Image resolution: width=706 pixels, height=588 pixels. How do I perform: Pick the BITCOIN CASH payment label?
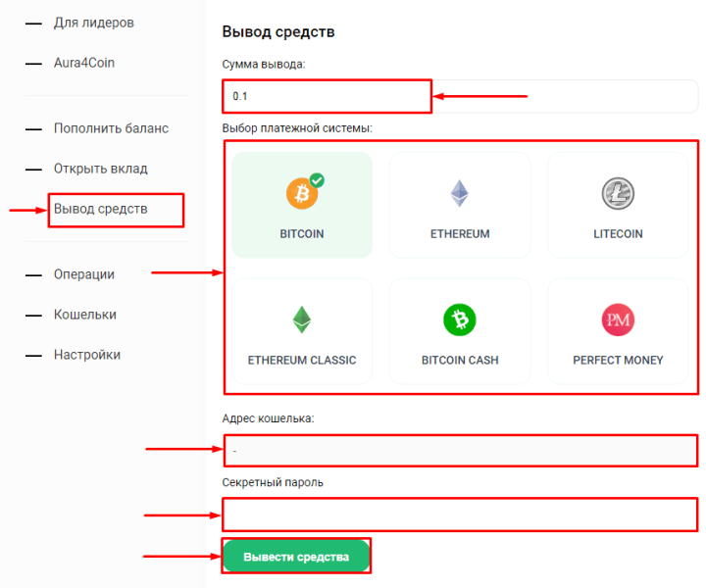point(459,360)
